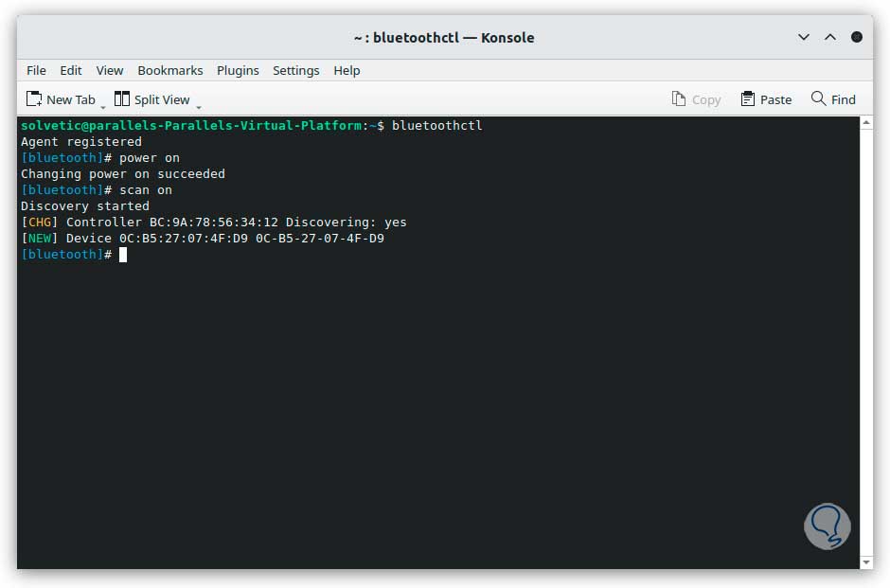Image resolution: width=890 pixels, height=588 pixels.
Task: Close the Konsole window
Action: tap(857, 38)
